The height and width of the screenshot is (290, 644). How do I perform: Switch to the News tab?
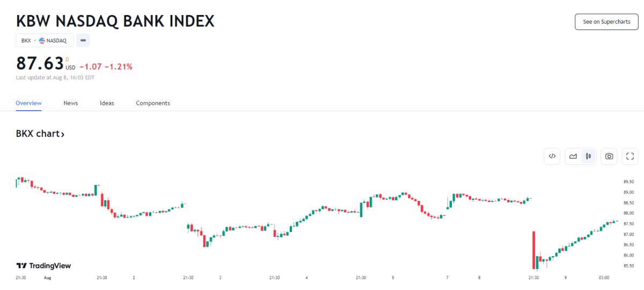click(70, 103)
